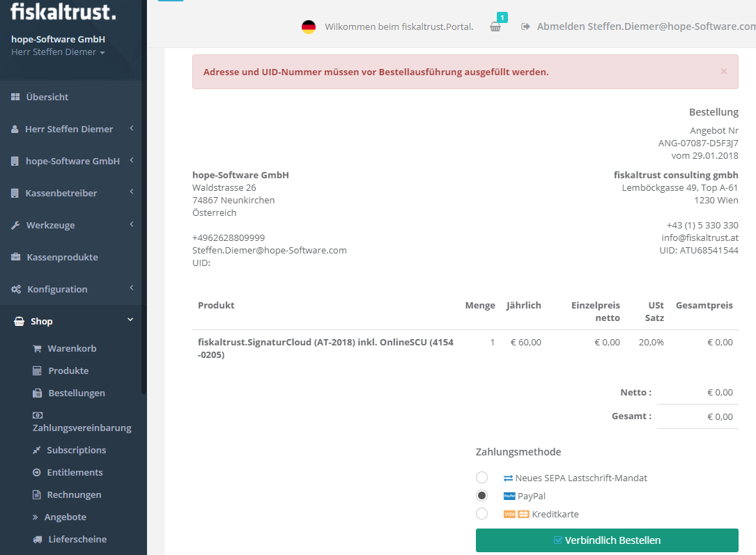756x555 pixels.
Task: Expand hope-Software GmbH sidebar chevron
Action: [x=132, y=160]
